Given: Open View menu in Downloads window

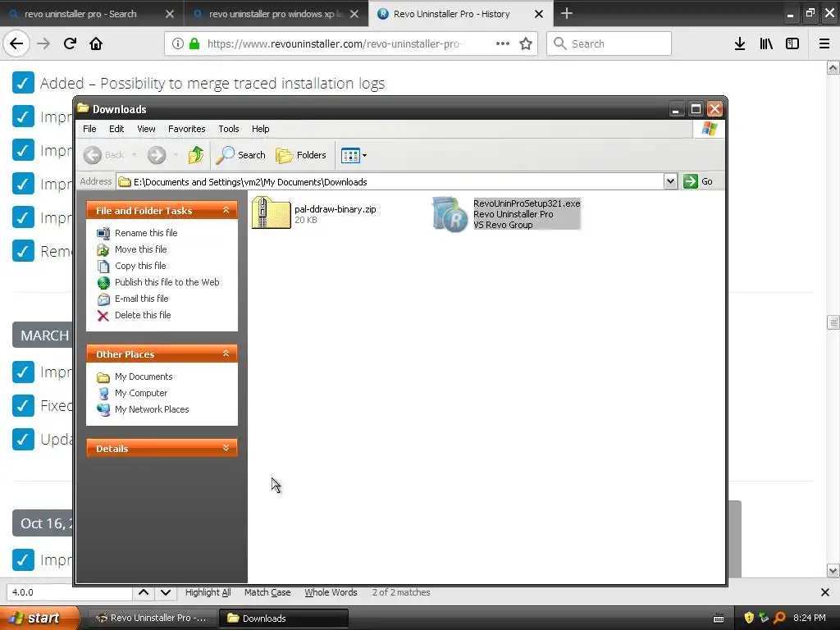Looking at the screenshot, I should 146,129.
